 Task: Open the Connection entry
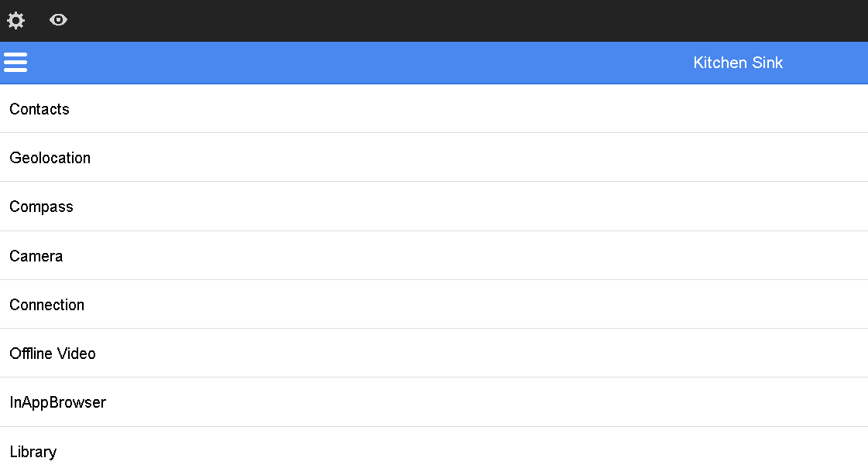(434, 305)
